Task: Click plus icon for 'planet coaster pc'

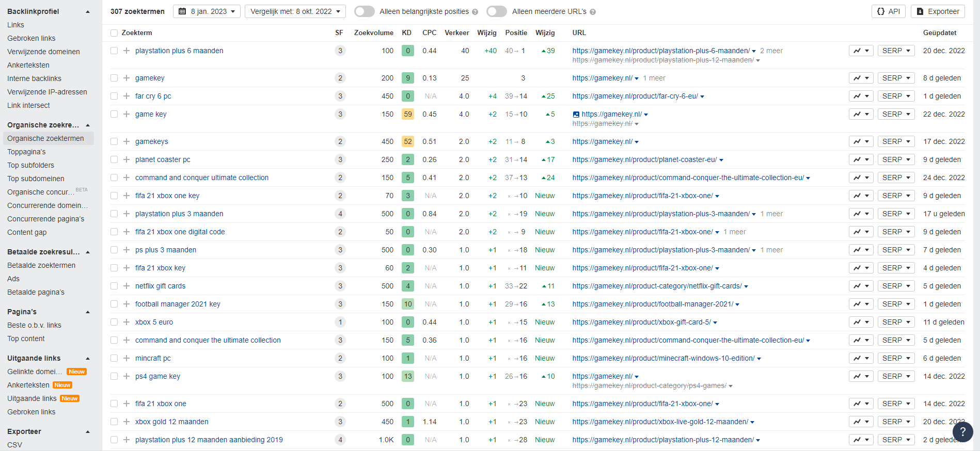Action: coord(126,159)
